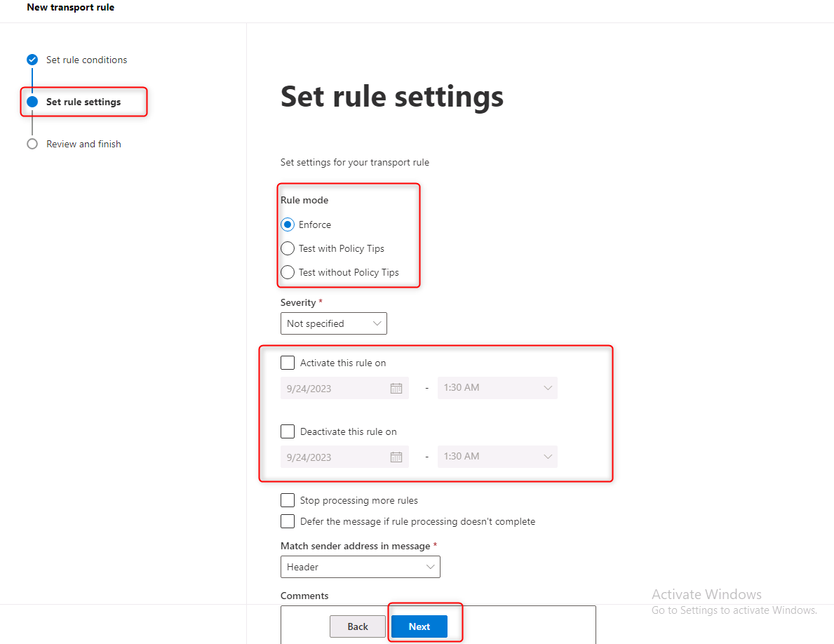
Task: Go to Set rule conditions step
Action: click(86, 60)
